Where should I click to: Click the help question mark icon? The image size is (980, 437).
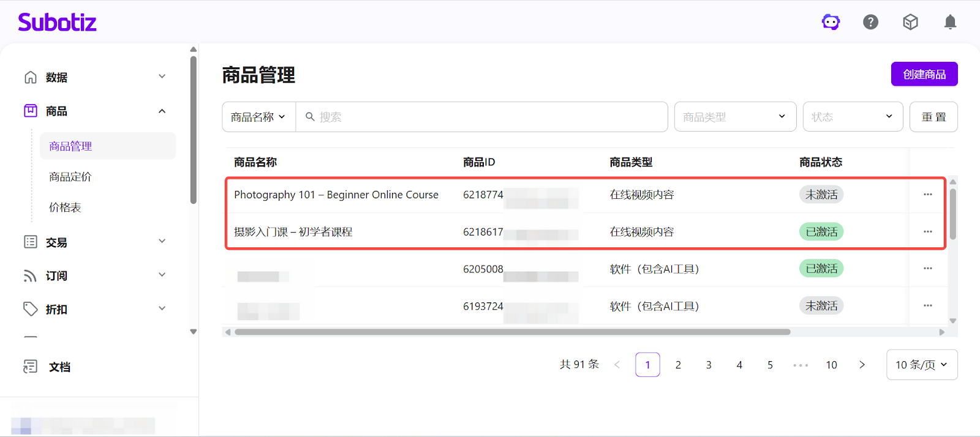coord(870,23)
